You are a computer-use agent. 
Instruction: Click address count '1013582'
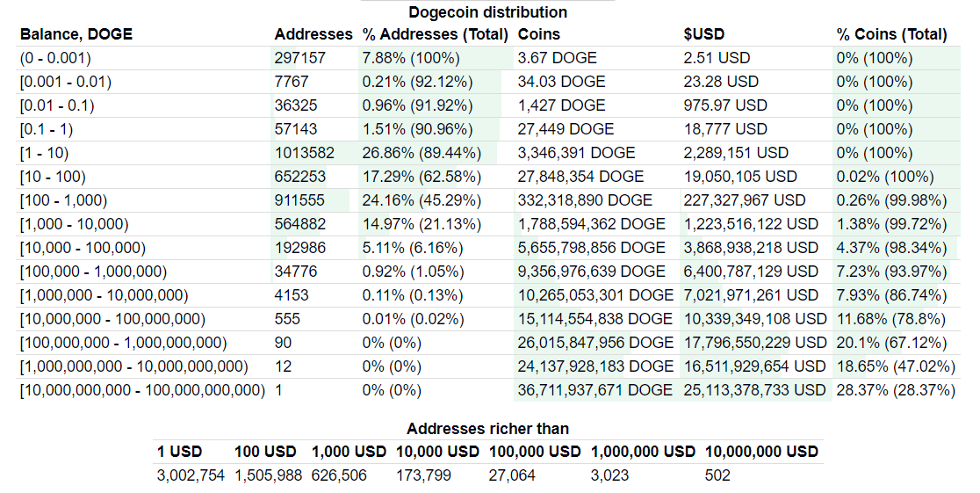pos(305,153)
